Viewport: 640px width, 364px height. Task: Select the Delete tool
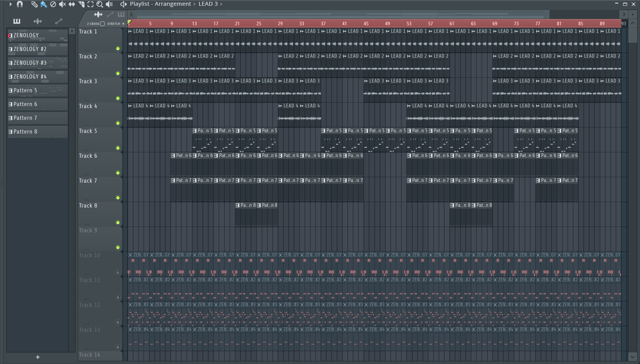pyautogui.click(x=53, y=4)
